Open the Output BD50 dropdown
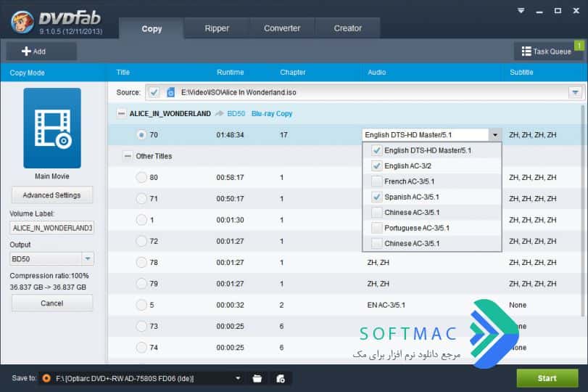This screenshot has height=392, width=588. 88,258
